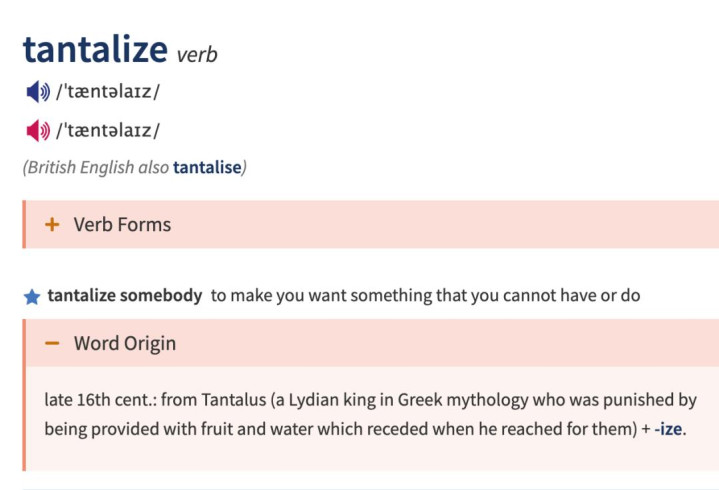Collapse the Word Origin section title
Screen dimensions: 719x490
coord(124,344)
